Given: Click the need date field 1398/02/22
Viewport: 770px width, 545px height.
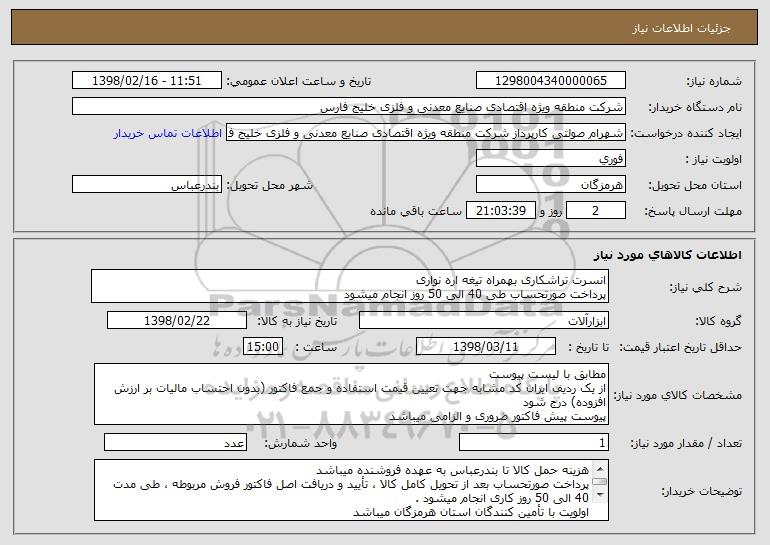Looking at the screenshot, I should point(177,320).
